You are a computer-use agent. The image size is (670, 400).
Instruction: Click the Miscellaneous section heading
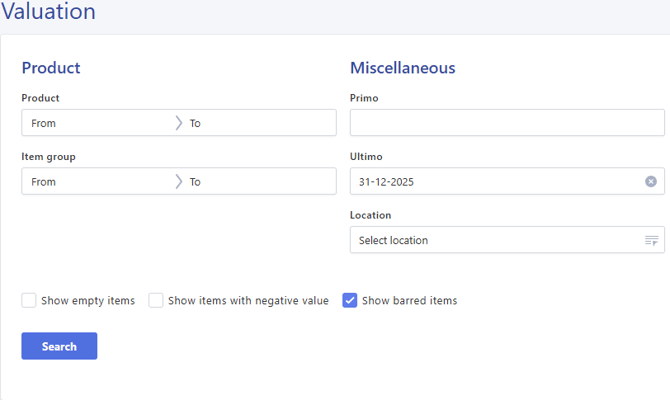tap(402, 68)
